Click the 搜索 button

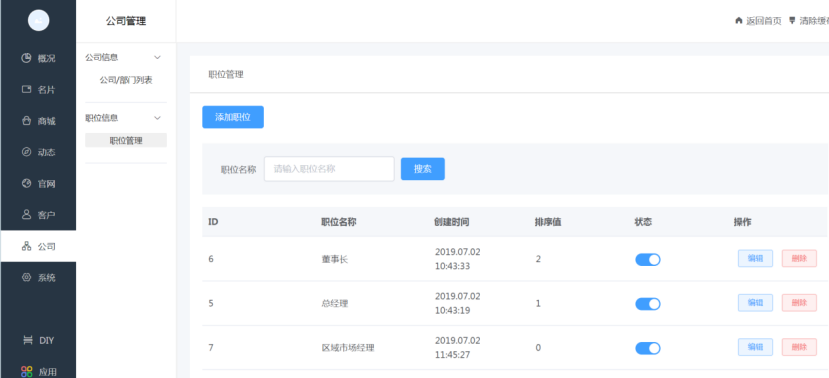click(422, 169)
